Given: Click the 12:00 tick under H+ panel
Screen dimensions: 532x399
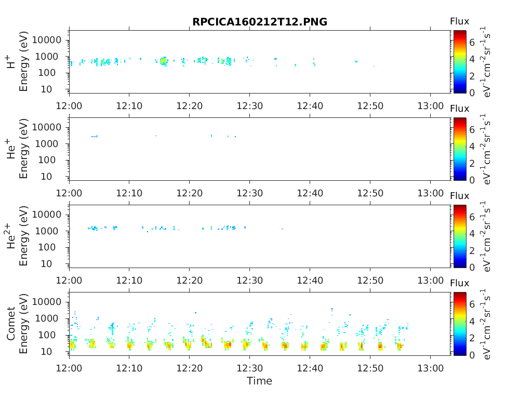Looking at the screenshot, I should click(x=69, y=106).
